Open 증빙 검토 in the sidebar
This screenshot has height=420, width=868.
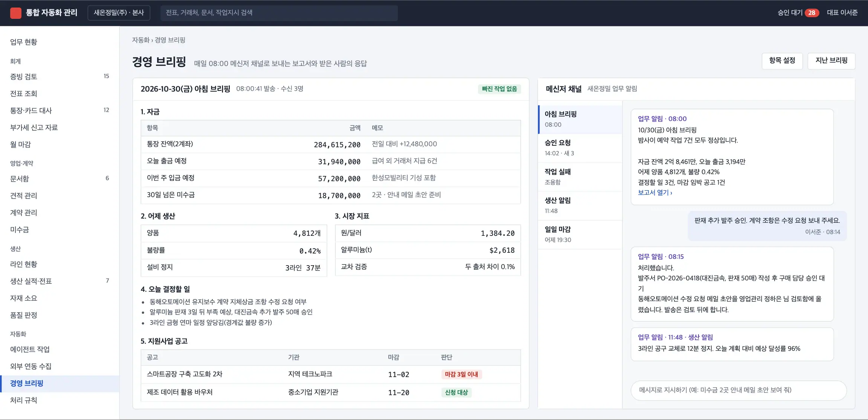pyautogui.click(x=60, y=76)
